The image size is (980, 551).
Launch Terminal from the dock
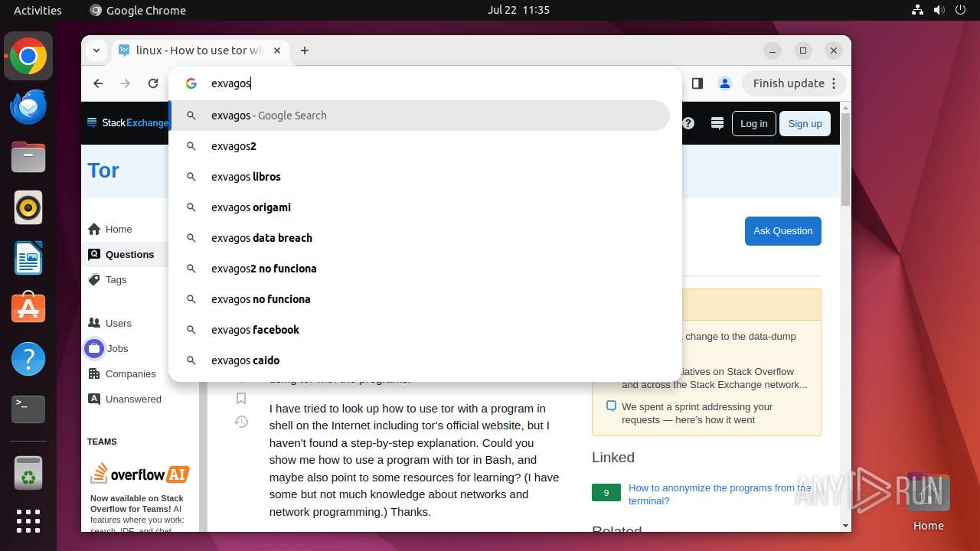pyautogui.click(x=28, y=409)
